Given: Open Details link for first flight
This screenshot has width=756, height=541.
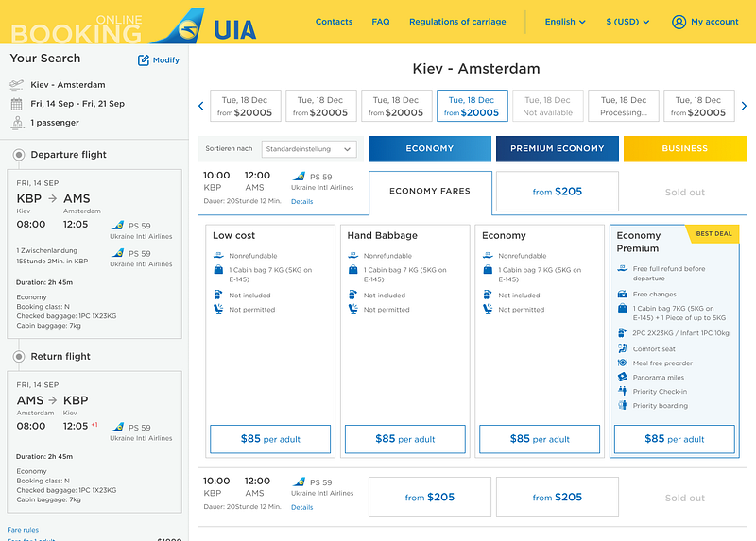Looking at the screenshot, I should click(x=301, y=202).
